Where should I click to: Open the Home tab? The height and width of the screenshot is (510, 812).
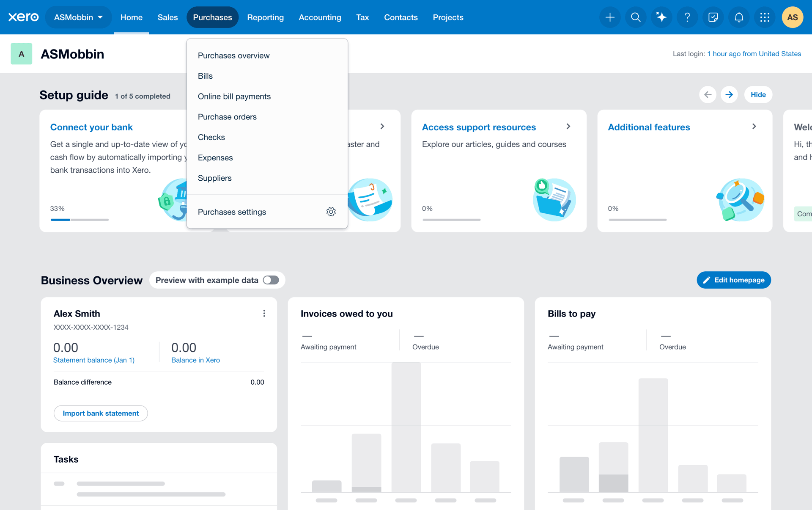pyautogui.click(x=132, y=17)
